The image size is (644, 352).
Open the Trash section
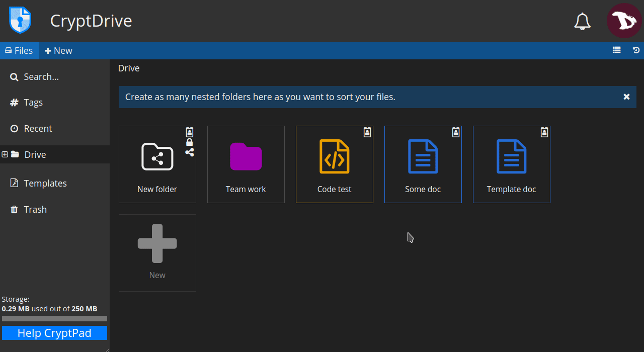tap(35, 210)
